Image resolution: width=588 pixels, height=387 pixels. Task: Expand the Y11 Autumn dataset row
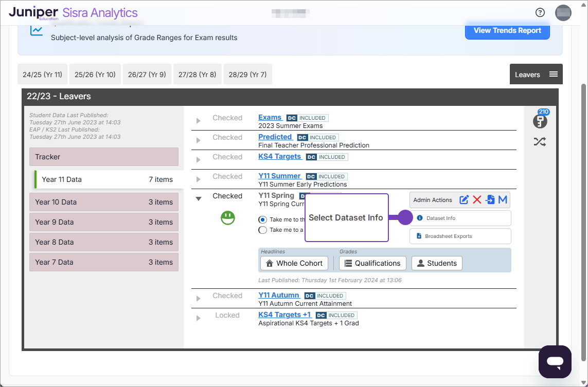[x=199, y=298]
